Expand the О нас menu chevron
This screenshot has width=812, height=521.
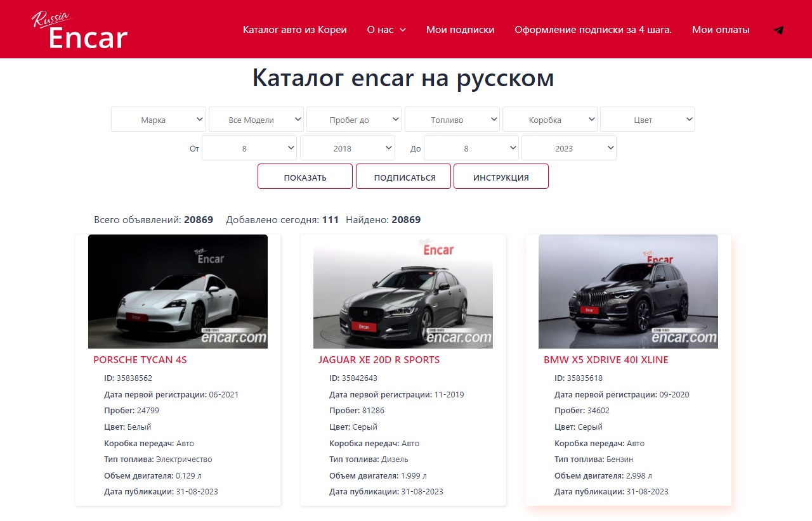coord(403,30)
